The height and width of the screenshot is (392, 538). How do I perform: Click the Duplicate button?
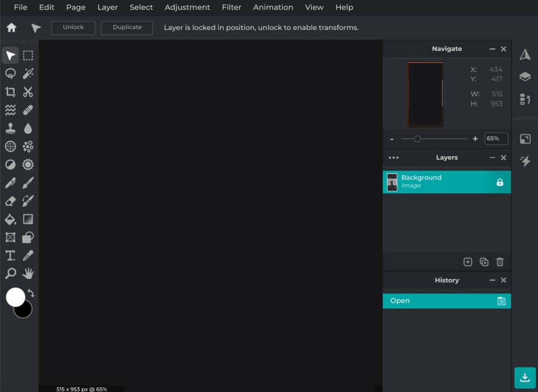pyautogui.click(x=127, y=27)
